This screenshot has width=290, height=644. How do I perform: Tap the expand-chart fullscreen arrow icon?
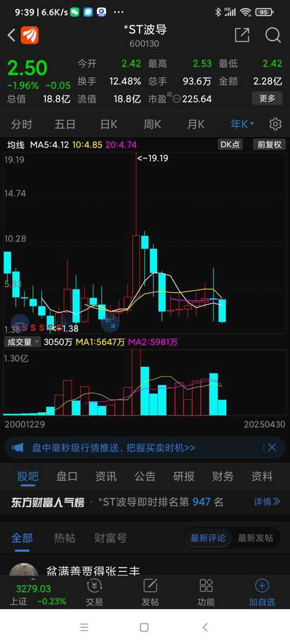pos(110,322)
